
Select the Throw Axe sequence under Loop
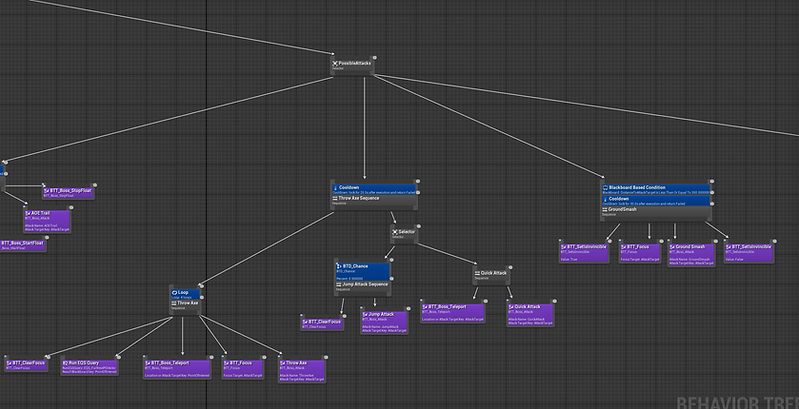click(x=185, y=305)
